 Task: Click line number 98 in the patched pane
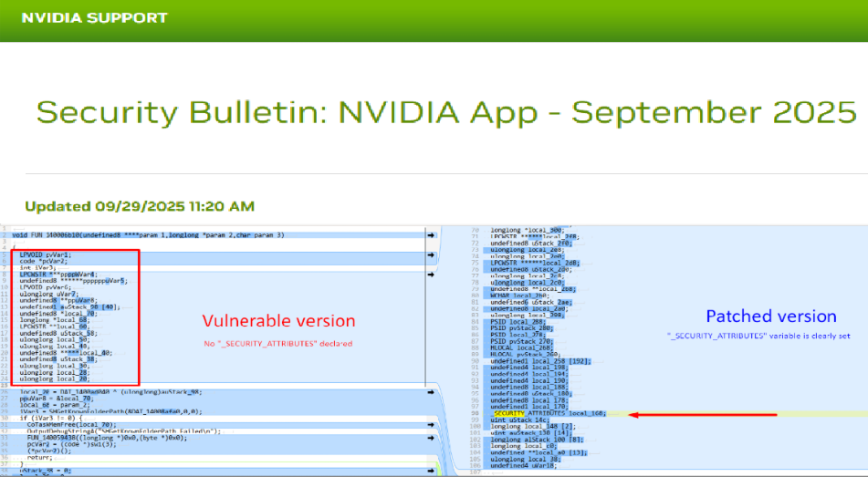click(x=476, y=413)
